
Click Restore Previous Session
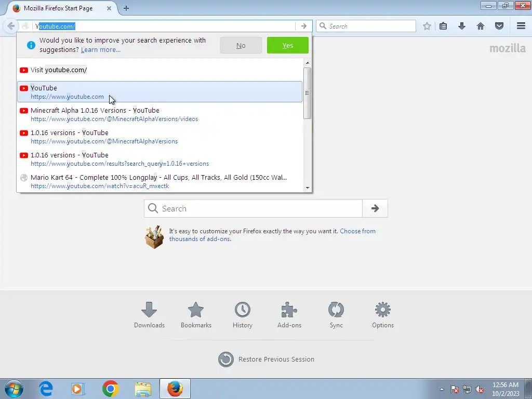(267, 360)
